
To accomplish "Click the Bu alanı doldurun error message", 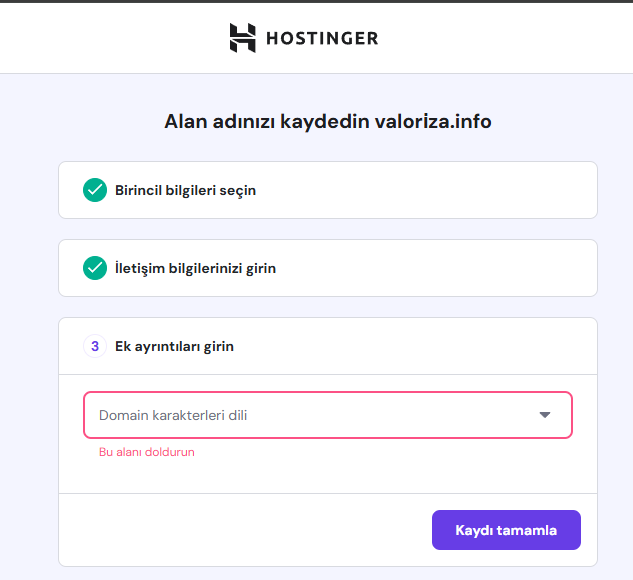I will click(x=147, y=452).
